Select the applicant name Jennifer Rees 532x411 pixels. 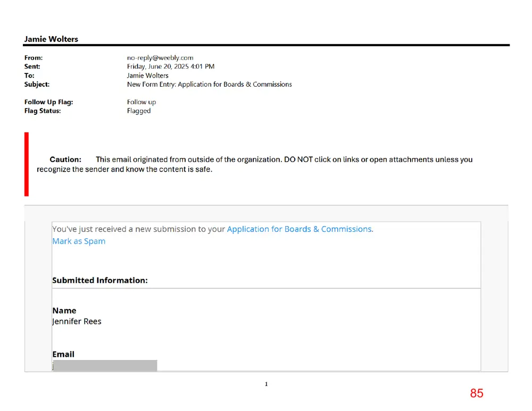point(77,322)
